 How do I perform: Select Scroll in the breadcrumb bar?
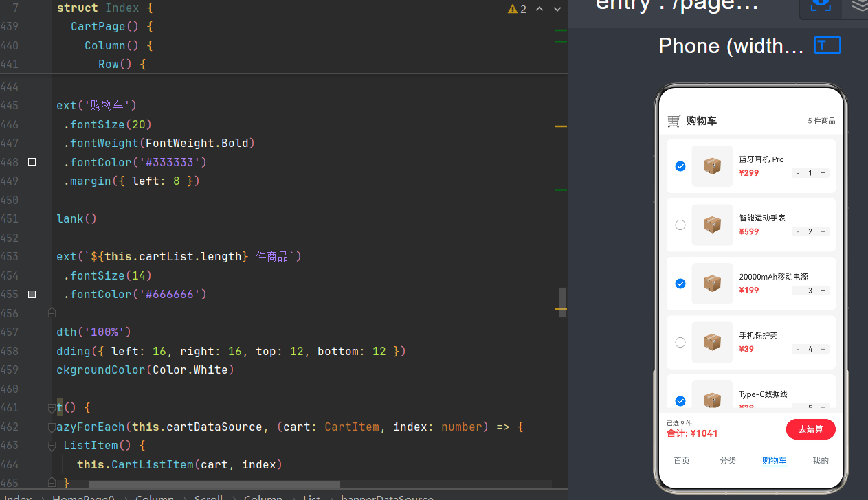click(208, 497)
